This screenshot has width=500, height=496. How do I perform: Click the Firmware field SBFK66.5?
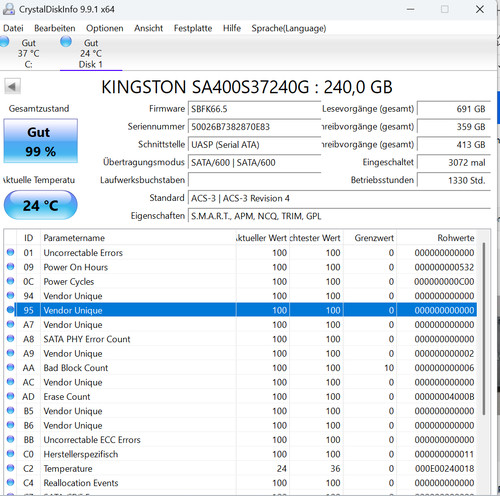tap(254, 109)
